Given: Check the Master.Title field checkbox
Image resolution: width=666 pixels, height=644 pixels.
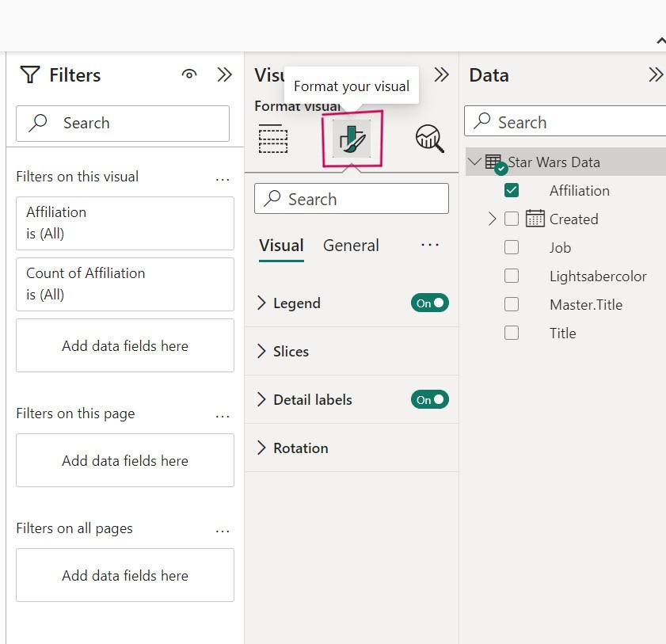Looking at the screenshot, I should point(512,304).
